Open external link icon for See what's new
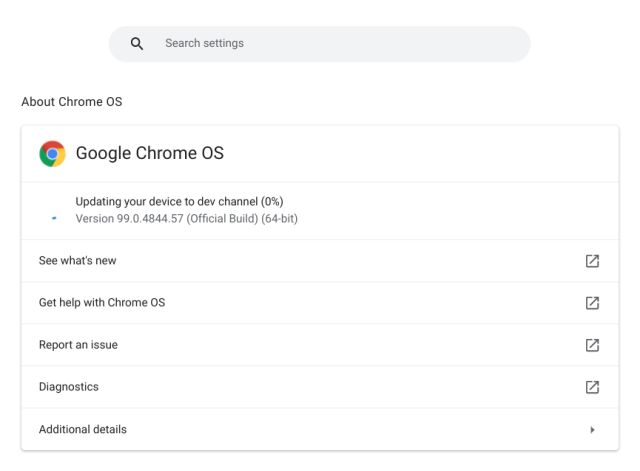Screen dimensions: 640x471 pos(592,261)
